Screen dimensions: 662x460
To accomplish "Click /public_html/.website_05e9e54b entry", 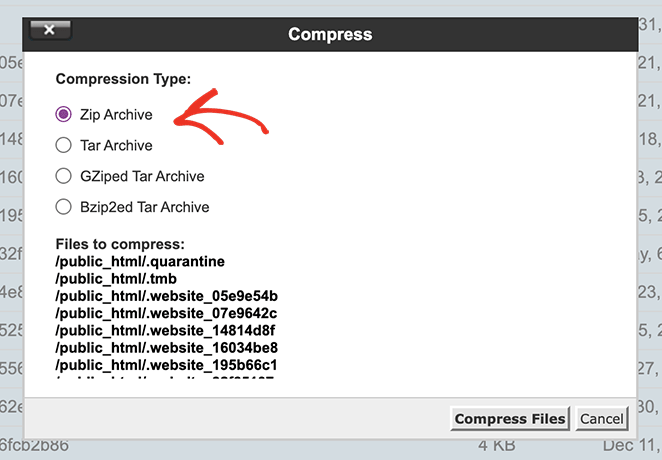I will [x=166, y=296].
